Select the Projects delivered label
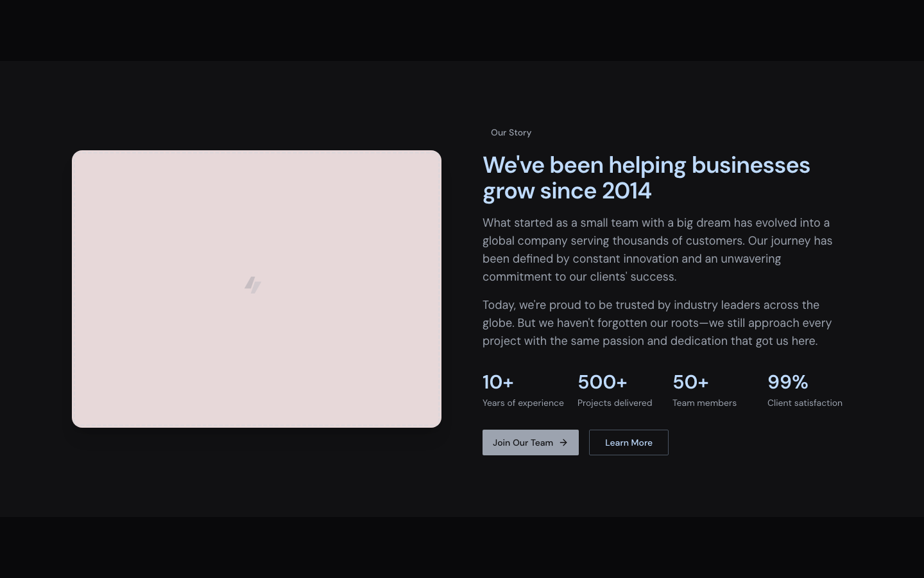This screenshot has height=578, width=924. pos(615,403)
